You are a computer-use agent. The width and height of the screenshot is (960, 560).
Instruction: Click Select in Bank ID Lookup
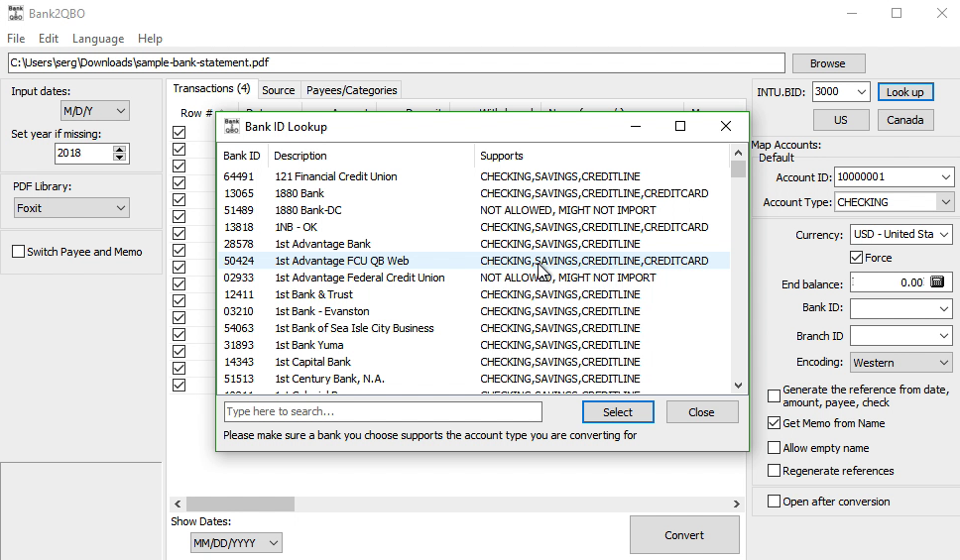coord(618,412)
